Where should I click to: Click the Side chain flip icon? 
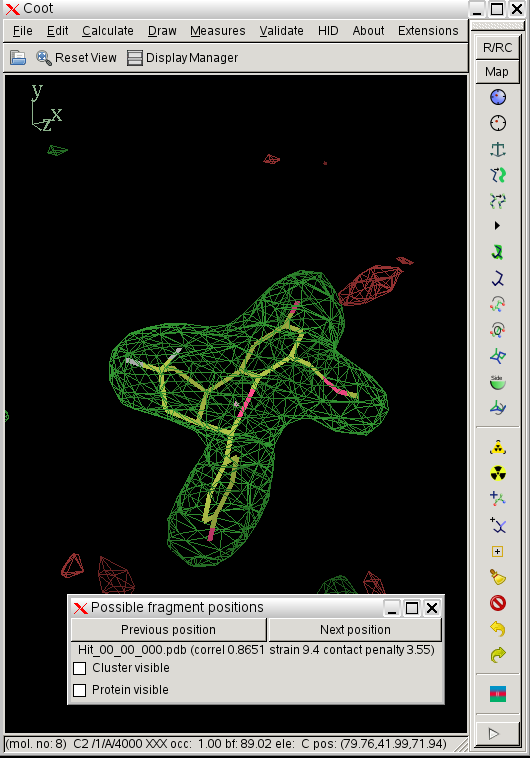pyautogui.click(x=498, y=382)
